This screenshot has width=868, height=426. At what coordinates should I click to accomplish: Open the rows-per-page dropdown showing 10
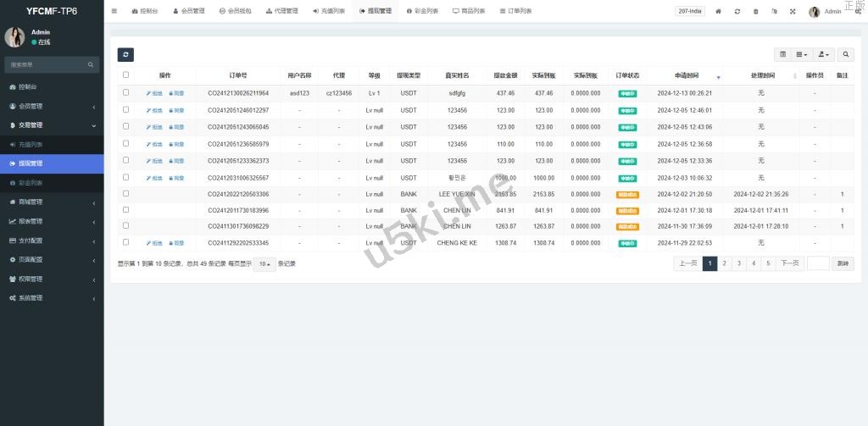[x=264, y=263]
